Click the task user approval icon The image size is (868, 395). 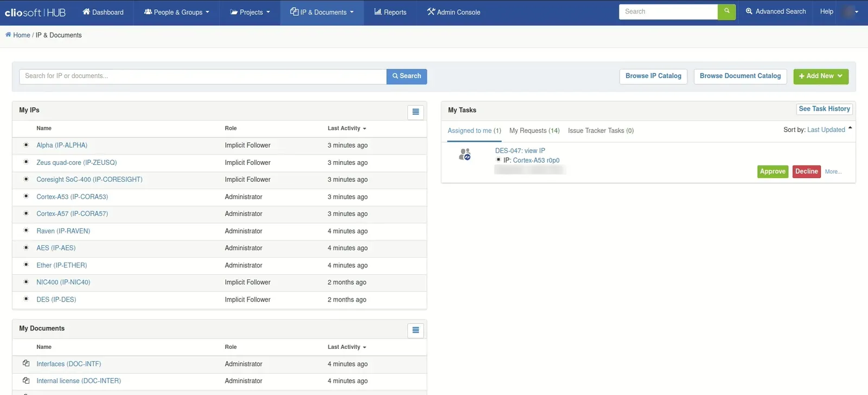tap(464, 155)
